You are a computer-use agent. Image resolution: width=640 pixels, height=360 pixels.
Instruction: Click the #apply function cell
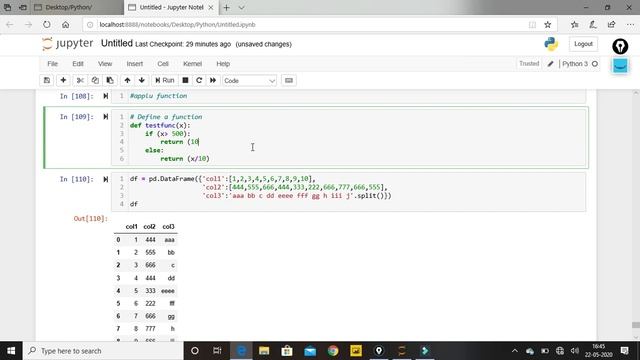tap(349, 96)
